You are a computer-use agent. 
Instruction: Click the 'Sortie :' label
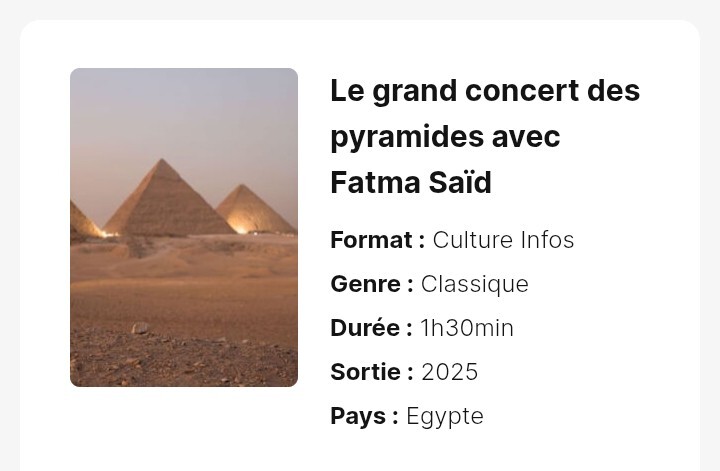click(x=372, y=372)
